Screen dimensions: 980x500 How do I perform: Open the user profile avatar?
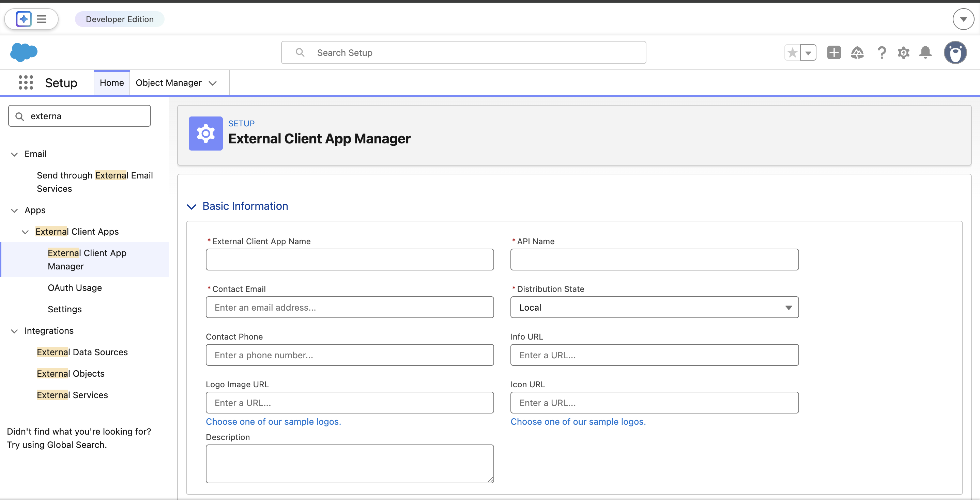(x=955, y=52)
